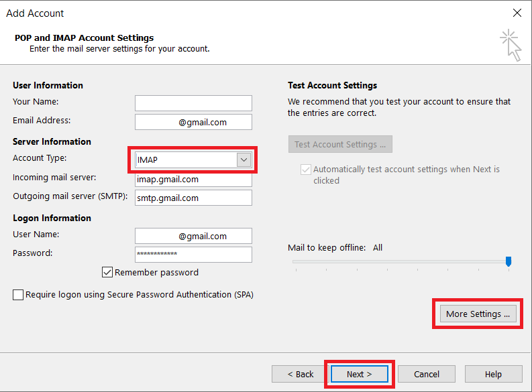Uncheck the Remember password checkbox
Image resolution: width=532 pixels, height=392 pixels.
(x=107, y=272)
